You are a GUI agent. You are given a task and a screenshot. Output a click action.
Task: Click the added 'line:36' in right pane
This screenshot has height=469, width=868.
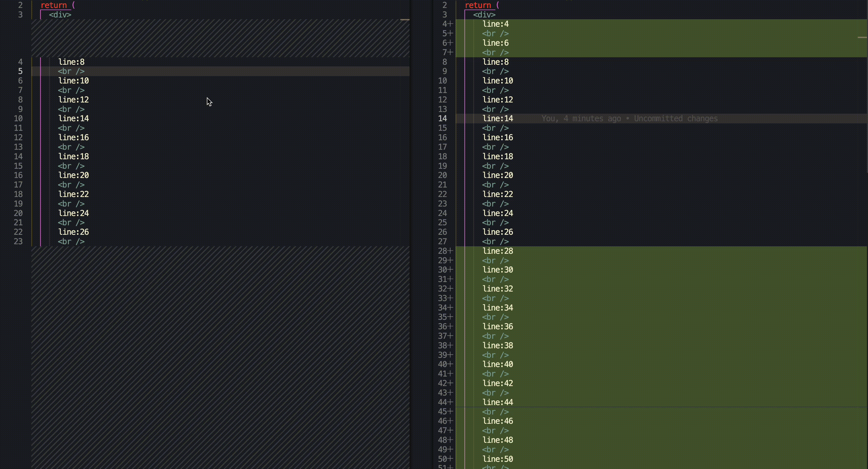coord(498,326)
